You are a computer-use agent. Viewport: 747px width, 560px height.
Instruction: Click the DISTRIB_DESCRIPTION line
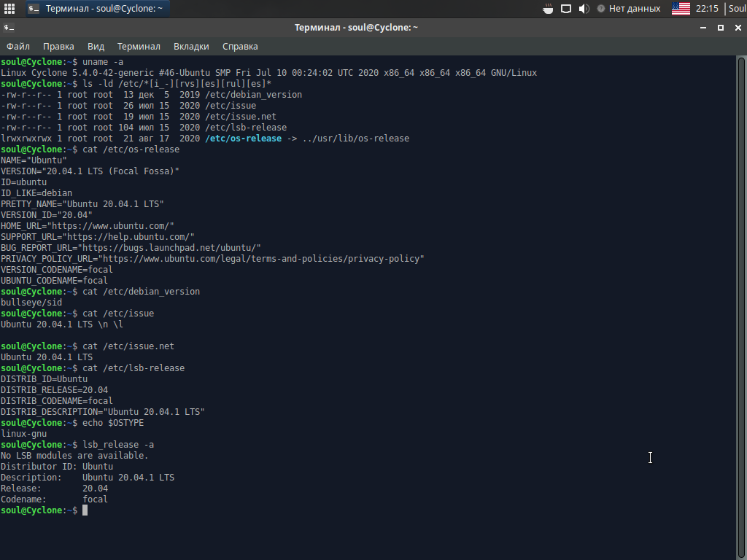click(103, 413)
